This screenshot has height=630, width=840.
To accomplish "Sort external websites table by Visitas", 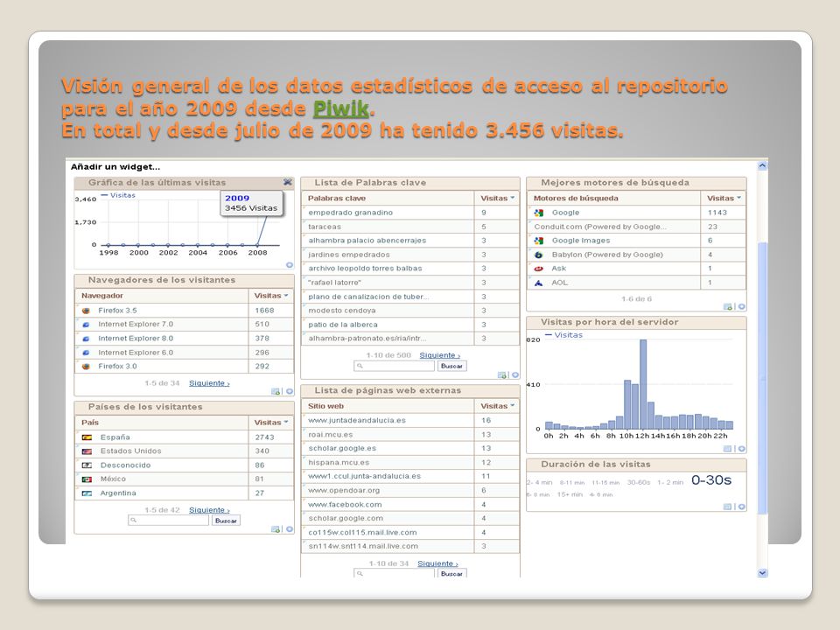I will point(497,406).
